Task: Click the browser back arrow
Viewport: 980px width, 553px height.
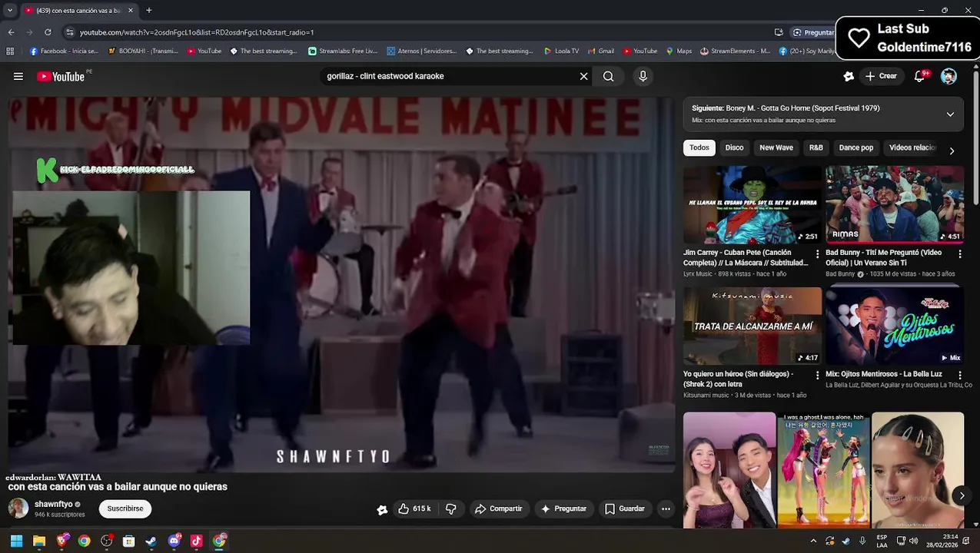Action: [x=11, y=32]
